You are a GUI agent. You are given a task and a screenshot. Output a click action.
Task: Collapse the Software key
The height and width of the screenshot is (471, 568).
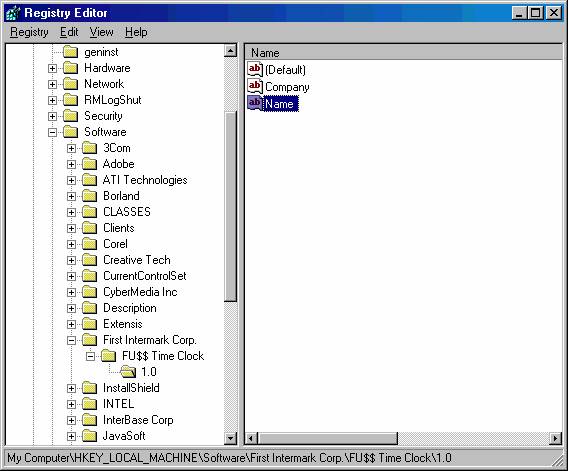click(x=53, y=132)
